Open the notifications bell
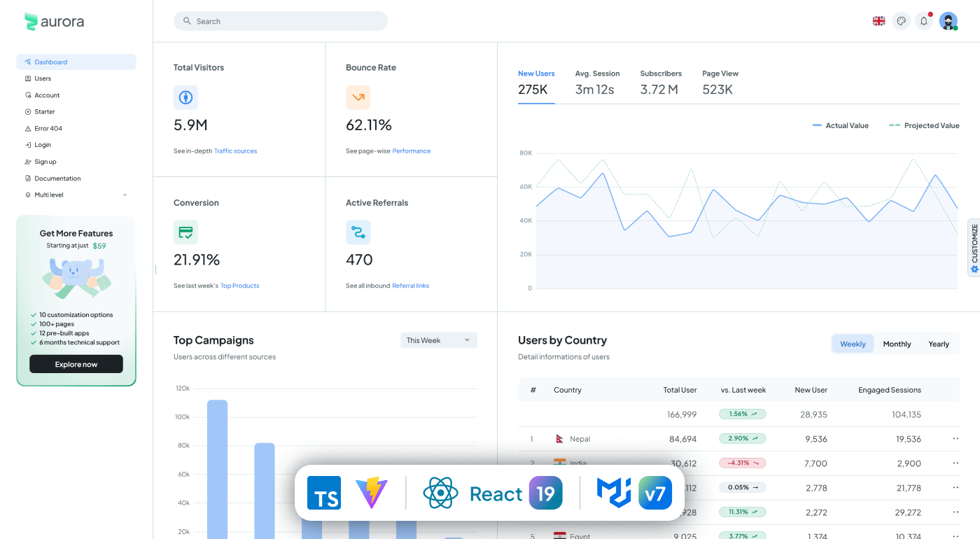The width and height of the screenshot is (980, 539). pyautogui.click(x=923, y=20)
